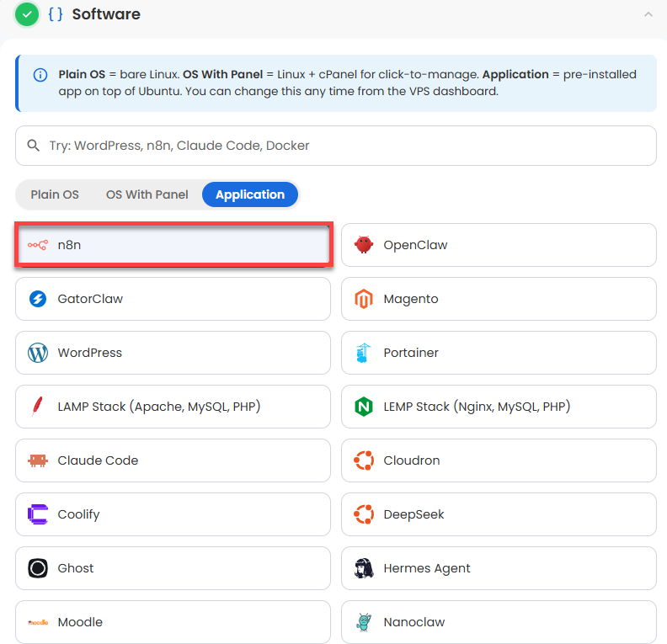Click the "Software" section heading
Image resolution: width=667 pixels, height=644 pixels.
(x=106, y=14)
